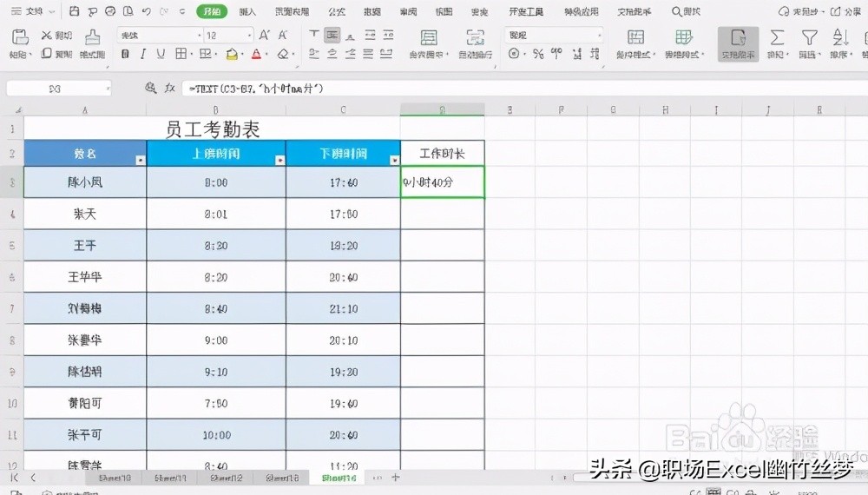Click the decrease decimal places icon
This screenshot has width=868, height=495.
tap(595, 54)
